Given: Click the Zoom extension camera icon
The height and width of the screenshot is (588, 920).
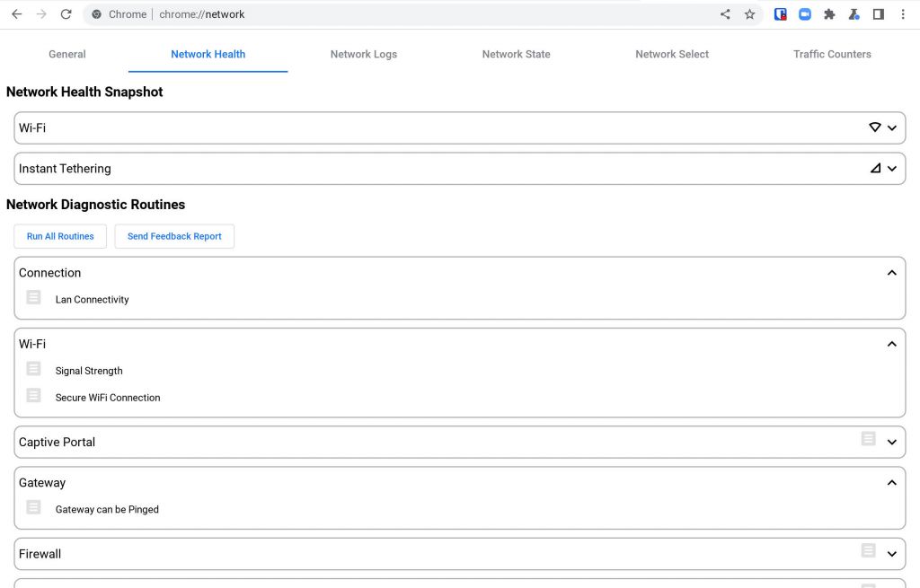Looking at the screenshot, I should pos(805,14).
